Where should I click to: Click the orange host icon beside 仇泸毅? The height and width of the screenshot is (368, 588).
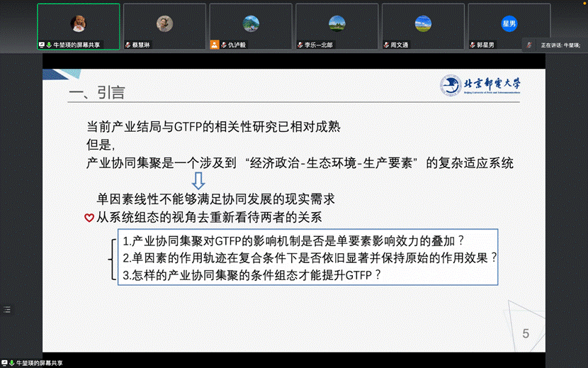[x=214, y=45]
